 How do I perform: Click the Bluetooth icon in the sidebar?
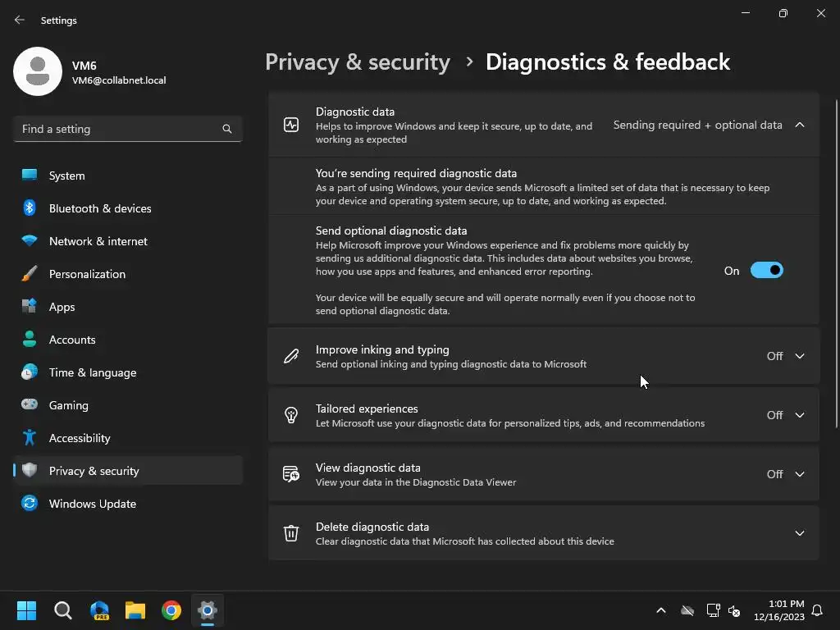click(x=30, y=208)
